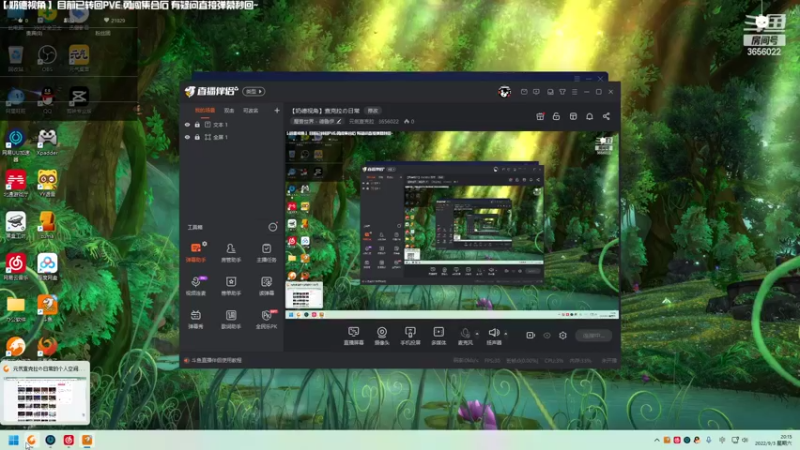Click the share icon above preview
The height and width of the screenshot is (450, 800).
coord(606,116)
